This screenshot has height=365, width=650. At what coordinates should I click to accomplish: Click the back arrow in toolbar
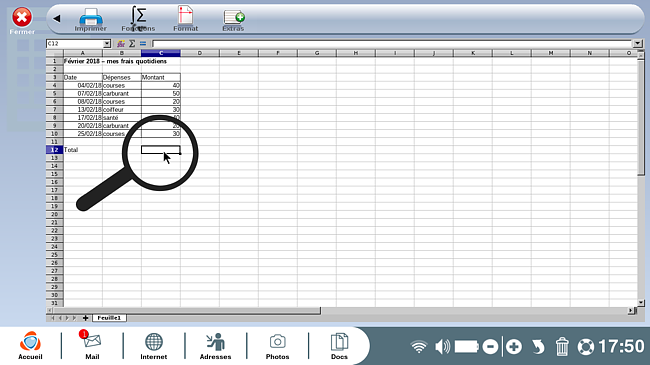click(57, 18)
